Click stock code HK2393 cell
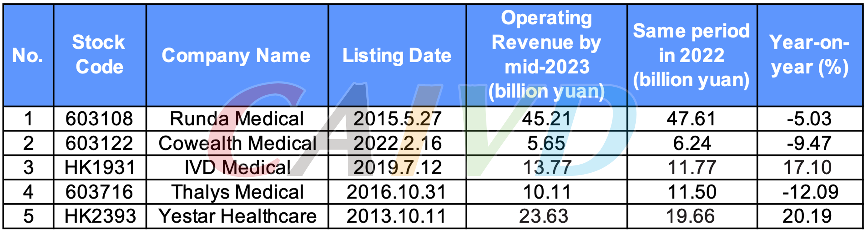The height and width of the screenshot is (234, 868). pyautogui.click(x=100, y=216)
